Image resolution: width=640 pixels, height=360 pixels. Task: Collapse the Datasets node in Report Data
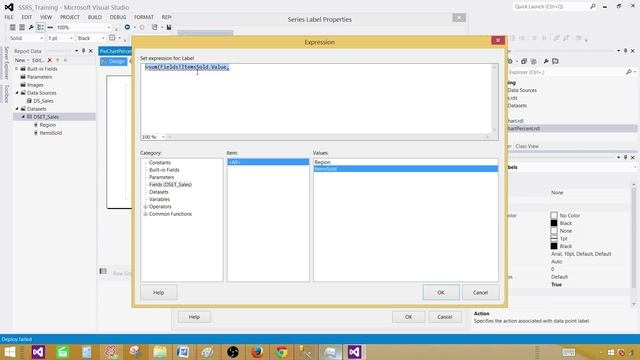click(x=17, y=109)
